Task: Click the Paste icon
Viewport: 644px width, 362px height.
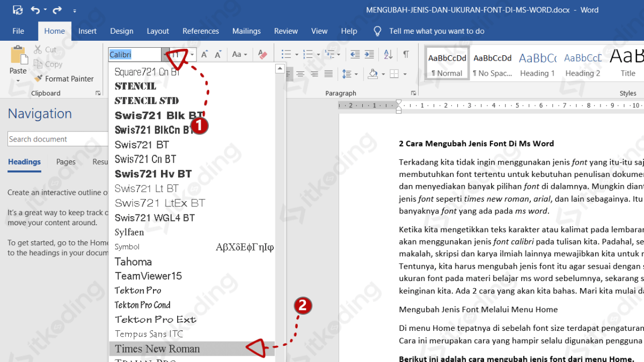Action: click(18, 56)
